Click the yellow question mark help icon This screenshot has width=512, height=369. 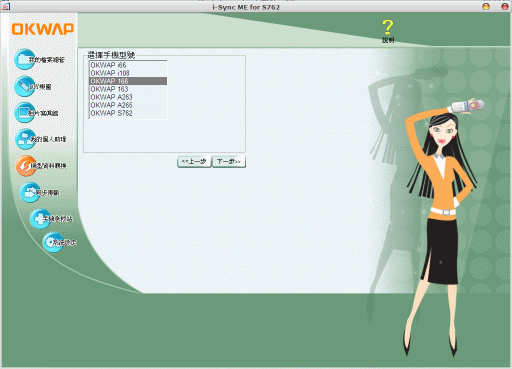[x=388, y=28]
